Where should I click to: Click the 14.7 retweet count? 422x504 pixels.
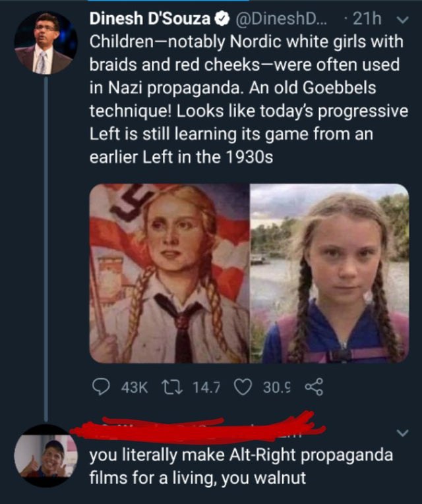pyautogui.click(x=206, y=387)
